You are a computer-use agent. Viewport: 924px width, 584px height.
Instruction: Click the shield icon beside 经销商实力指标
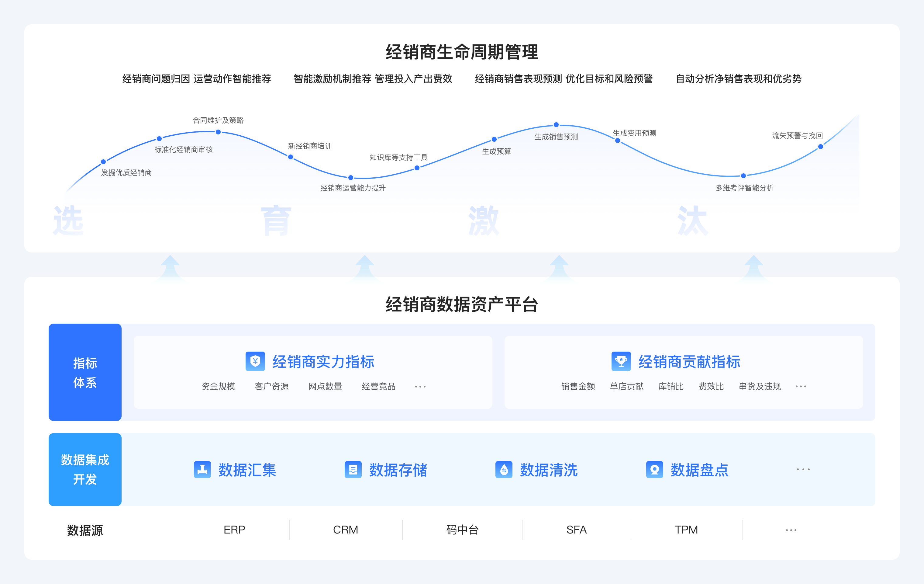click(x=255, y=361)
